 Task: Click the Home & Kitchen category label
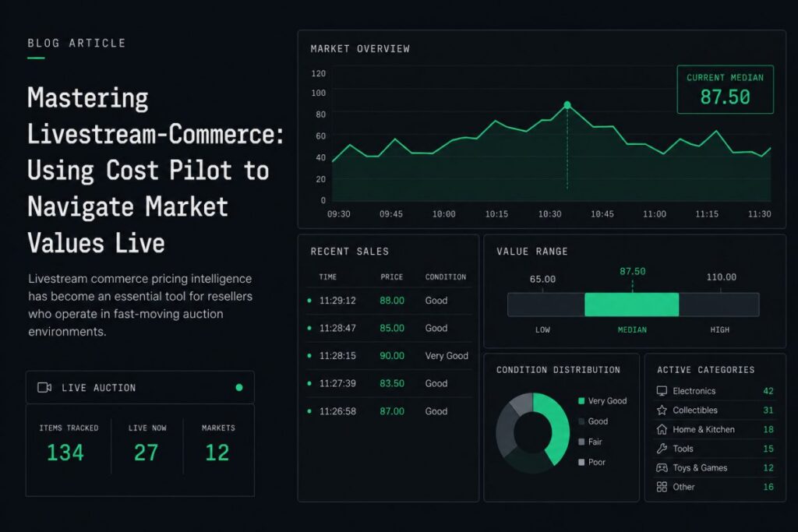704,429
